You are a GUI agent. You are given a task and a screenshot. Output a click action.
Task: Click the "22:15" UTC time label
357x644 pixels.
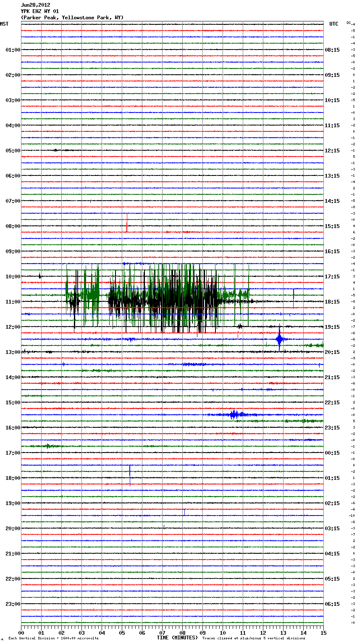click(x=332, y=403)
